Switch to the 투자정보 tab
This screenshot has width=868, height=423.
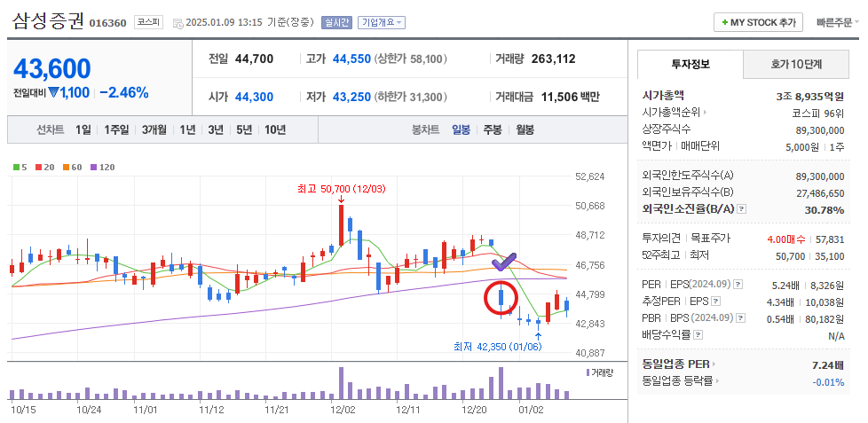[x=690, y=64]
